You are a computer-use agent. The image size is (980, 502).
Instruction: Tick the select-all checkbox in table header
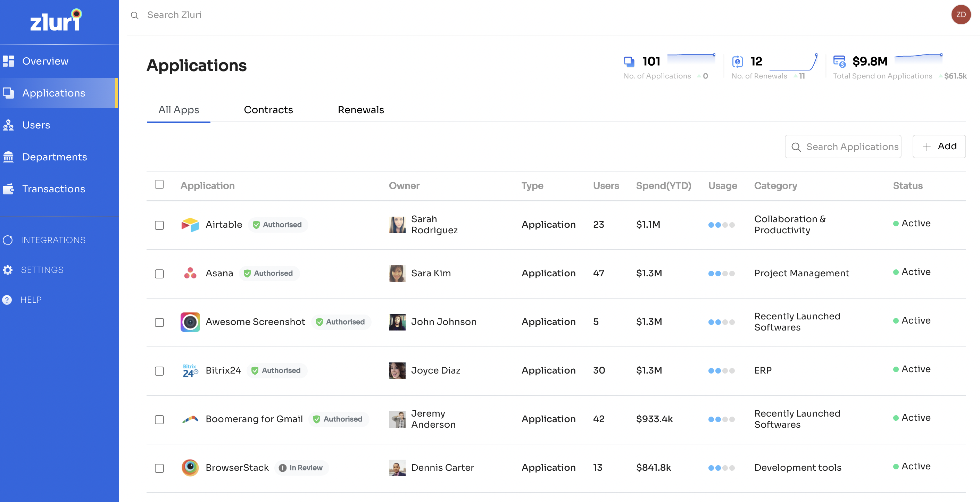point(159,184)
